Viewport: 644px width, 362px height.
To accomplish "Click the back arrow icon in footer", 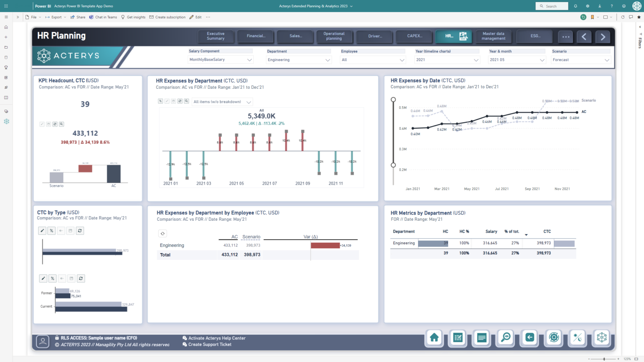I will coord(529,338).
